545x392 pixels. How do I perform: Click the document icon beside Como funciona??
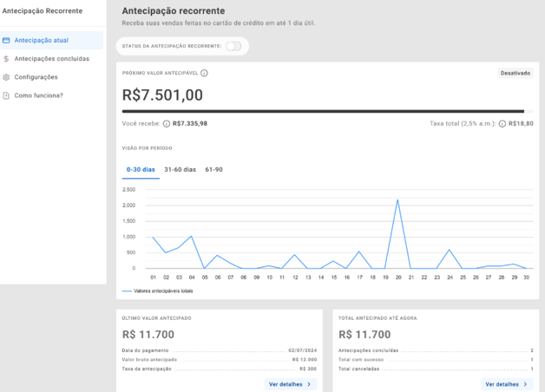click(7, 95)
